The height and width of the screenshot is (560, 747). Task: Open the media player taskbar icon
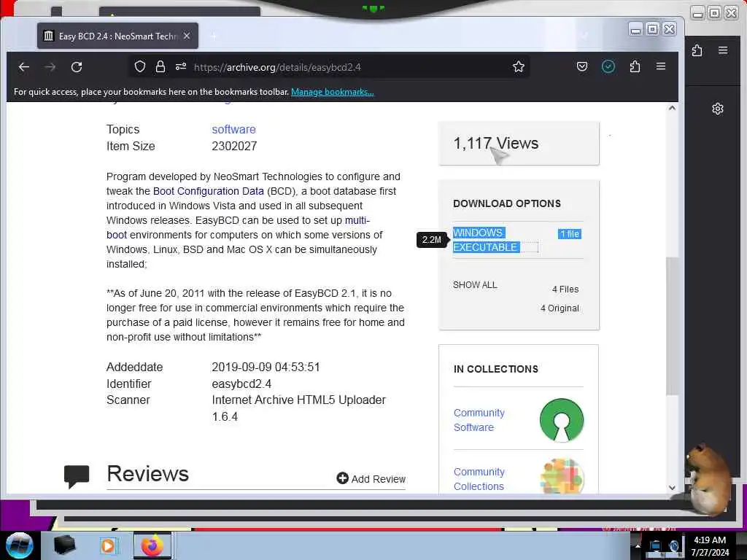(x=108, y=545)
